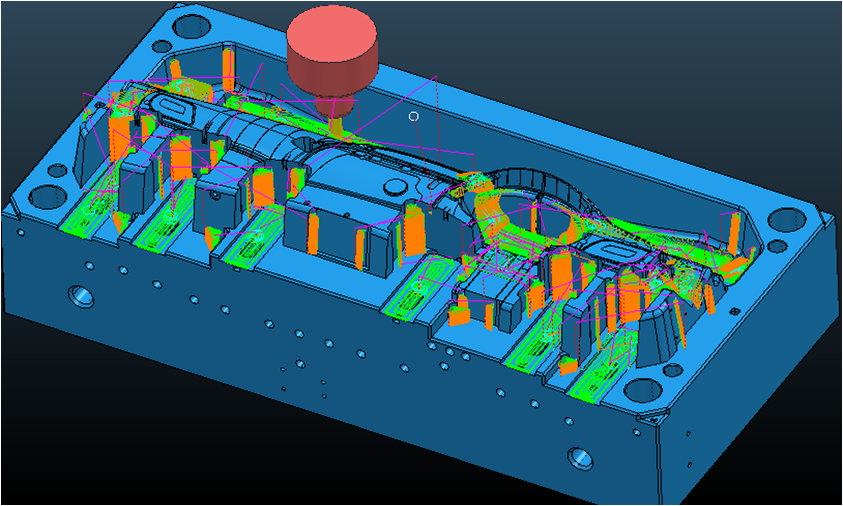843x506 pixels.
Task: Click small hole above left corner hole
Action: 58,170
